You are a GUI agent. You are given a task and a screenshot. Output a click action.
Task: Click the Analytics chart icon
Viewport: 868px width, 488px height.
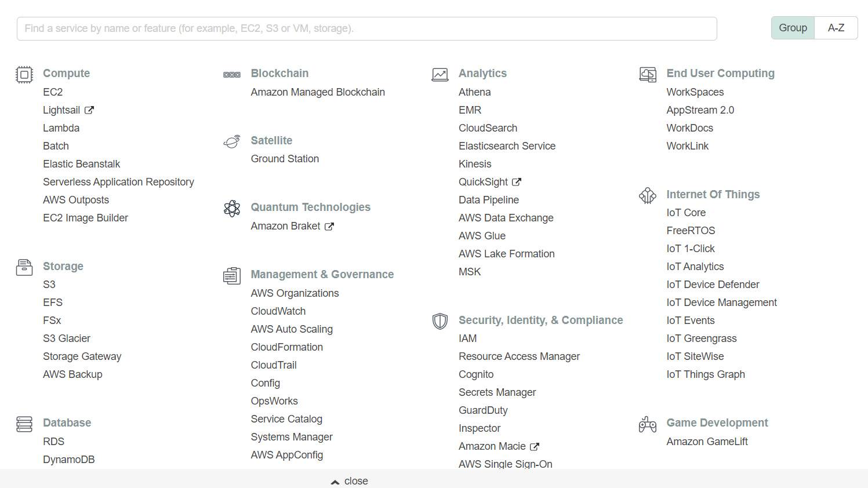point(440,75)
